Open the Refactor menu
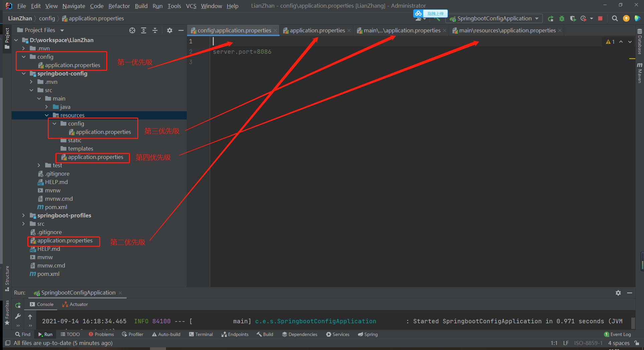The width and height of the screenshot is (644, 350). coord(119,6)
